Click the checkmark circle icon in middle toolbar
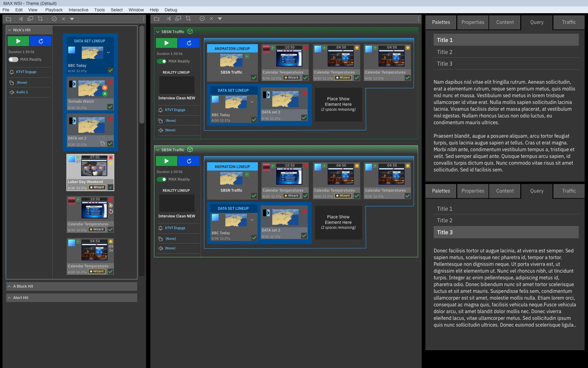Image resolution: width=588 pixels, height=368 pixels. click(202, 19)
